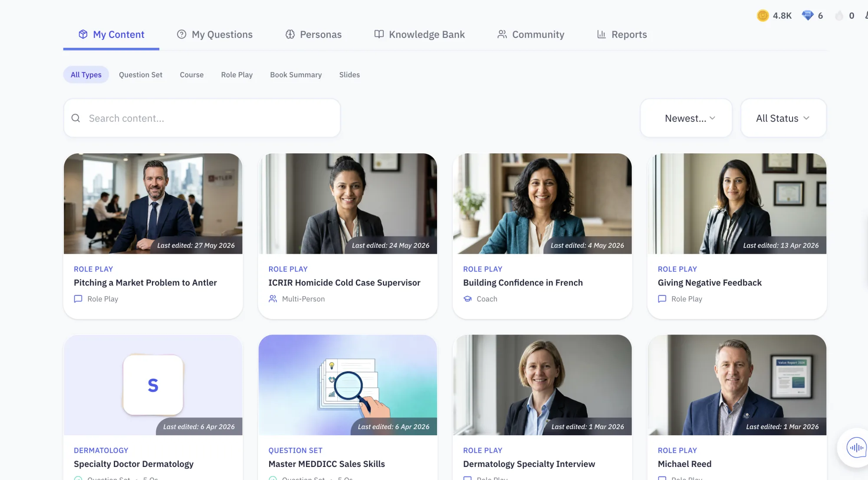Click the Knowledge Bank book icon
The height and width of the screenshot is (480, 868).
(x=379, y=34)
